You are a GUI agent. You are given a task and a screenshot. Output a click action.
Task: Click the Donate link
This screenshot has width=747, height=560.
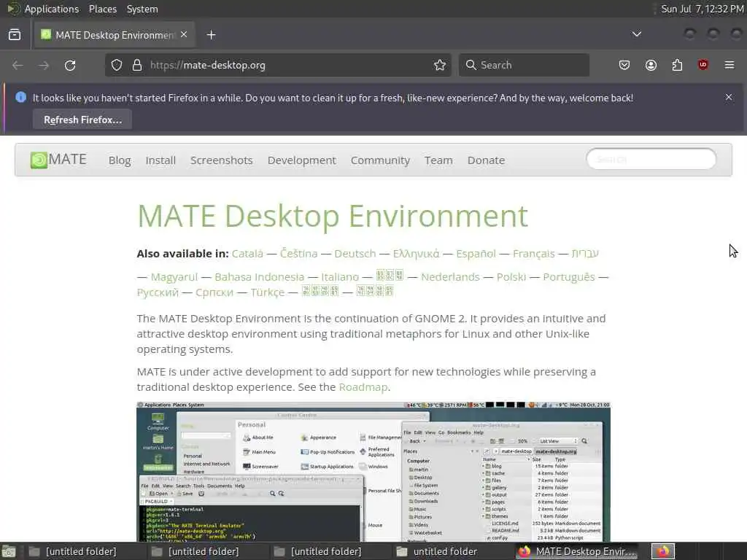click(486, 160)
